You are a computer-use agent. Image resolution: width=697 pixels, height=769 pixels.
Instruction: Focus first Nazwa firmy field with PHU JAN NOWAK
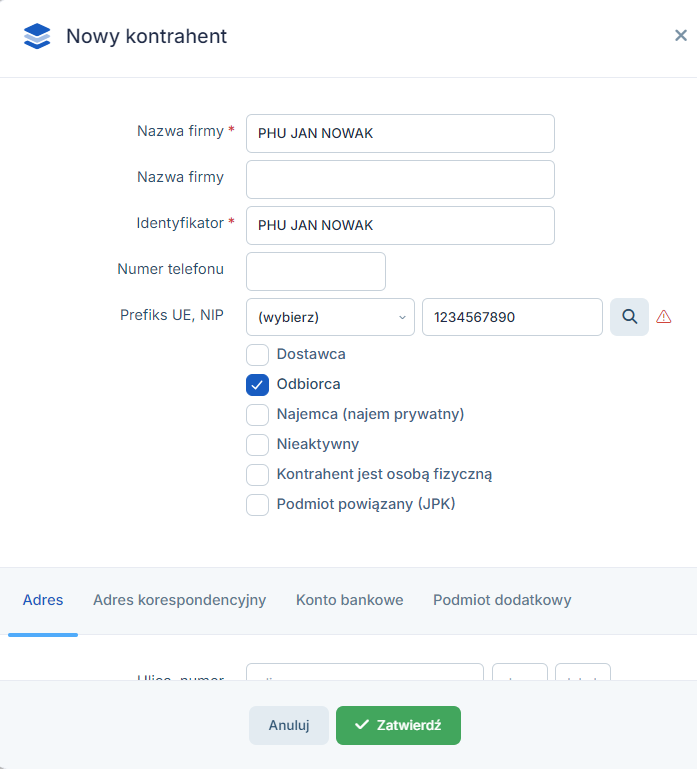pos(400,133)
